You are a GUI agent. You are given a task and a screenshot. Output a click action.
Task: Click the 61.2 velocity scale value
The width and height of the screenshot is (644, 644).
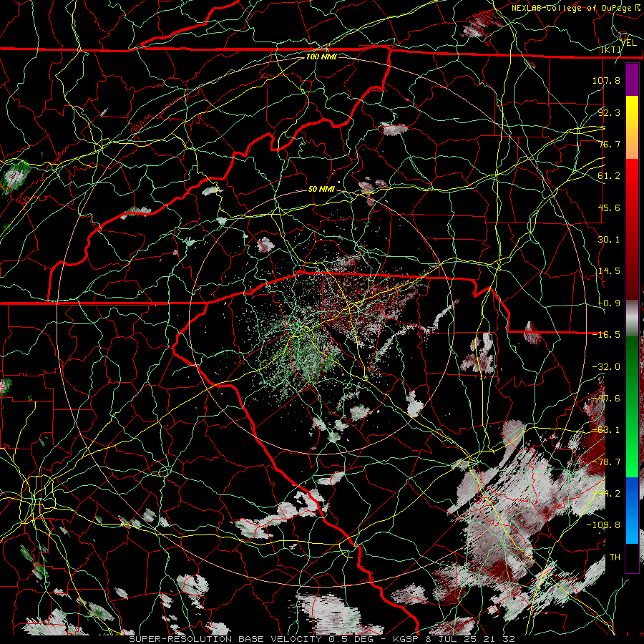coord(609,176)
